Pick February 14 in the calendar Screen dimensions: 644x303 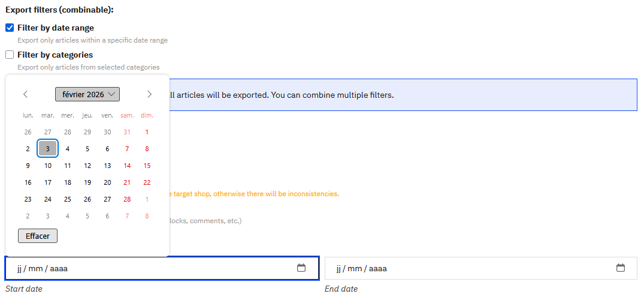tap(127, 166)
